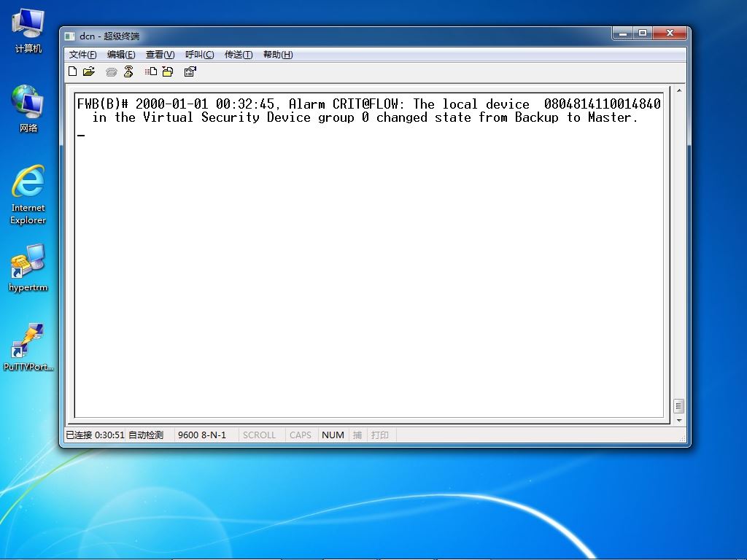Select the Internet Explorer desktop icon
The width and height of the screenshot is (747, 560).
[28, 195]
